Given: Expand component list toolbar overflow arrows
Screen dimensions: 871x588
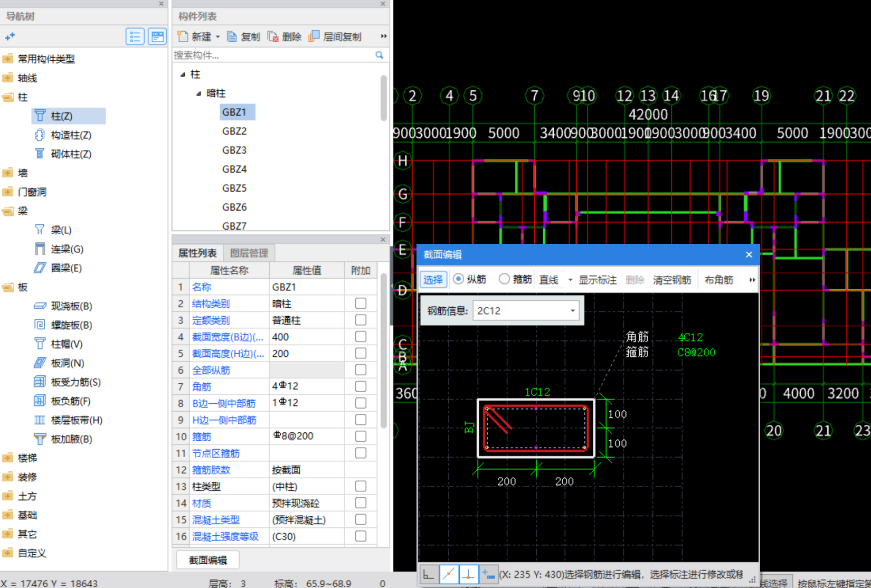Looking at the screenshot, I should click(384, 36).
